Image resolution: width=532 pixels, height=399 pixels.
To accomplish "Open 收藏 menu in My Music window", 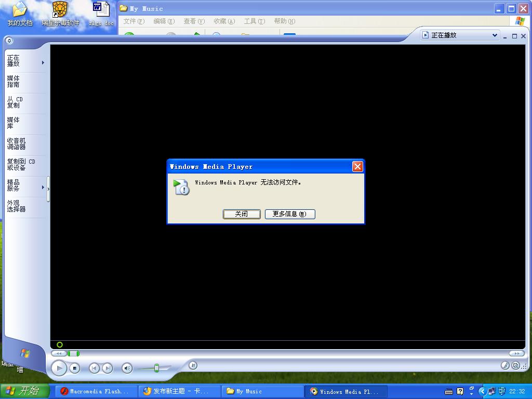I will click(x=224, y=21).
